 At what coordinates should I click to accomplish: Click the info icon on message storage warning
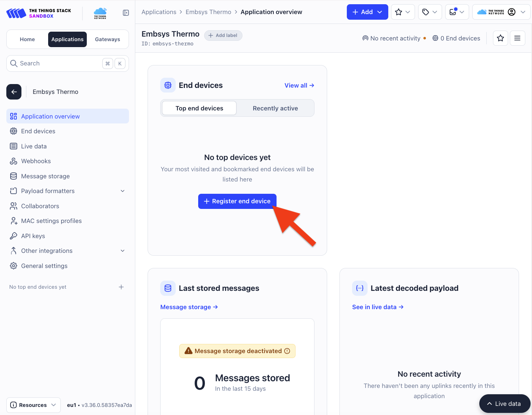pyautogui.click(x=287, y=351)
